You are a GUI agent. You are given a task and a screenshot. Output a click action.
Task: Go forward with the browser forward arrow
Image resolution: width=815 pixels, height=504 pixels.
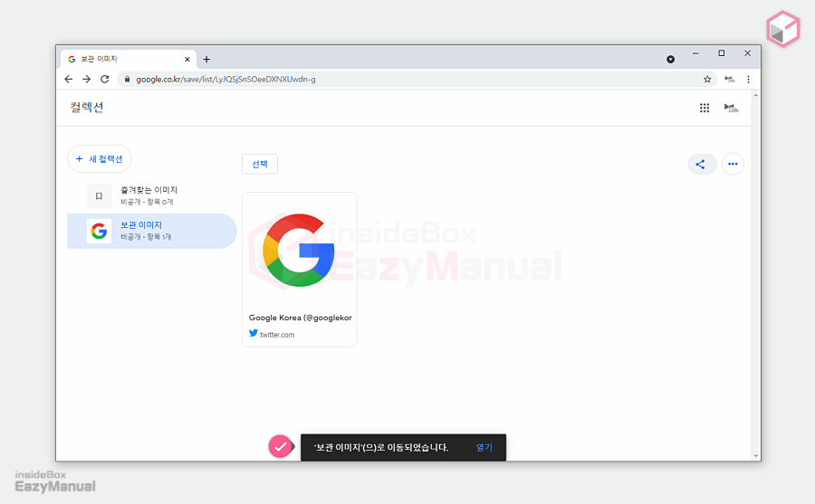coord(87,79)
